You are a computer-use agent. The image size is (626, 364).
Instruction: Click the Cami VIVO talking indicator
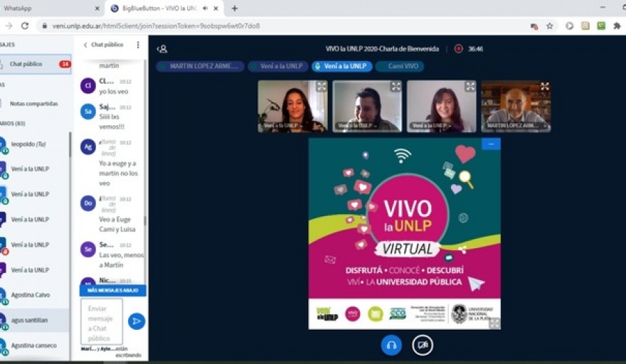pyautogui.click(x=400, y=66)
